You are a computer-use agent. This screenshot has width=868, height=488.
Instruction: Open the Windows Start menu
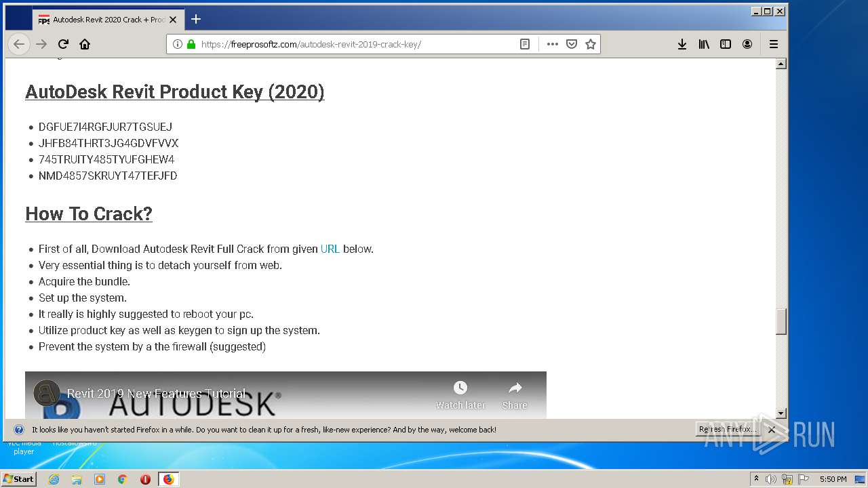[19, 479]
